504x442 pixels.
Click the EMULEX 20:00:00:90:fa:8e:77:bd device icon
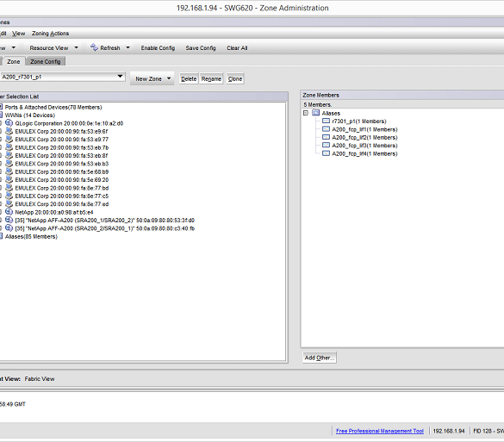tap(9, 188)
